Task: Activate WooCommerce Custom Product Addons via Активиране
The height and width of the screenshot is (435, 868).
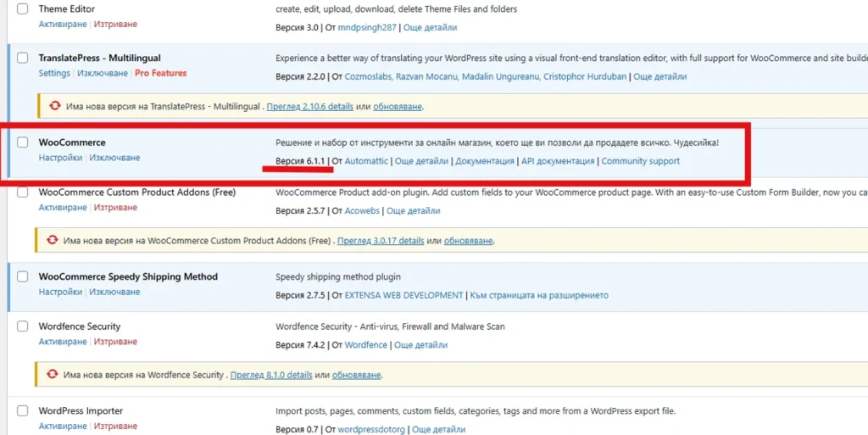Action: (63, 208)
